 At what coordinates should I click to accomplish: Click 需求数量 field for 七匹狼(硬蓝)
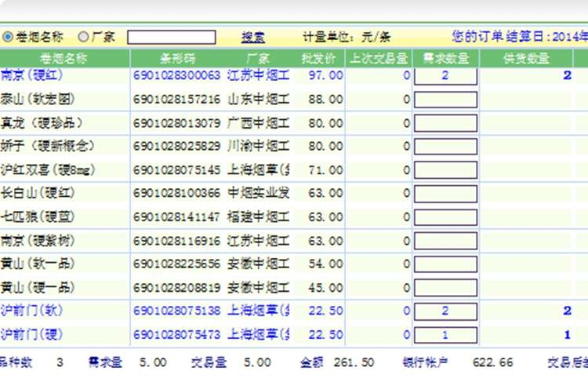click(445, 217)
